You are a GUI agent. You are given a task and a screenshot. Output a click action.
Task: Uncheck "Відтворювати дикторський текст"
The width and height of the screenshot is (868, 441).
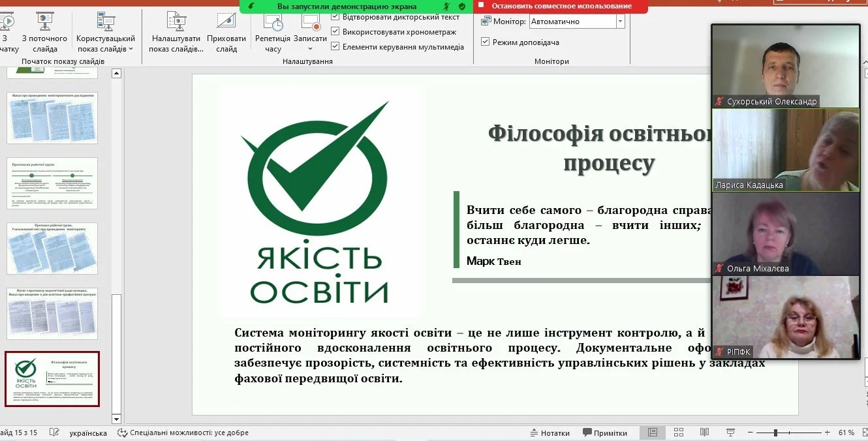tap(337, 18)
